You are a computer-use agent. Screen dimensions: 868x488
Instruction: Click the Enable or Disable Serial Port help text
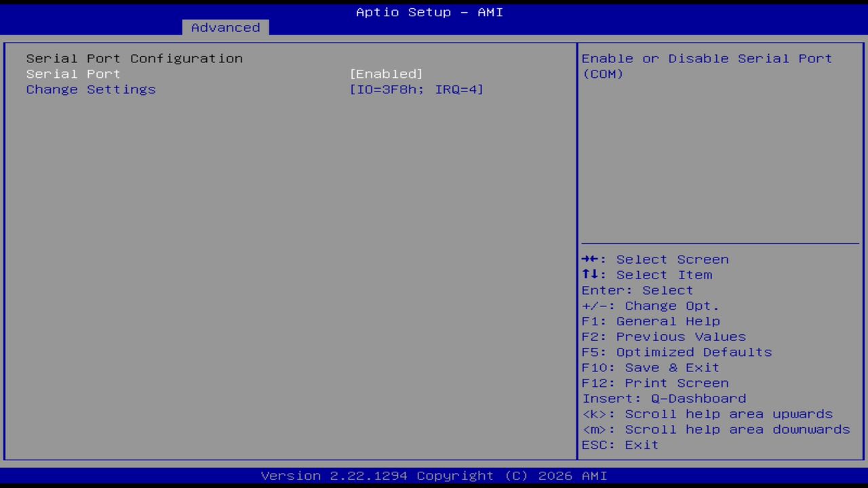coord(707,66)
